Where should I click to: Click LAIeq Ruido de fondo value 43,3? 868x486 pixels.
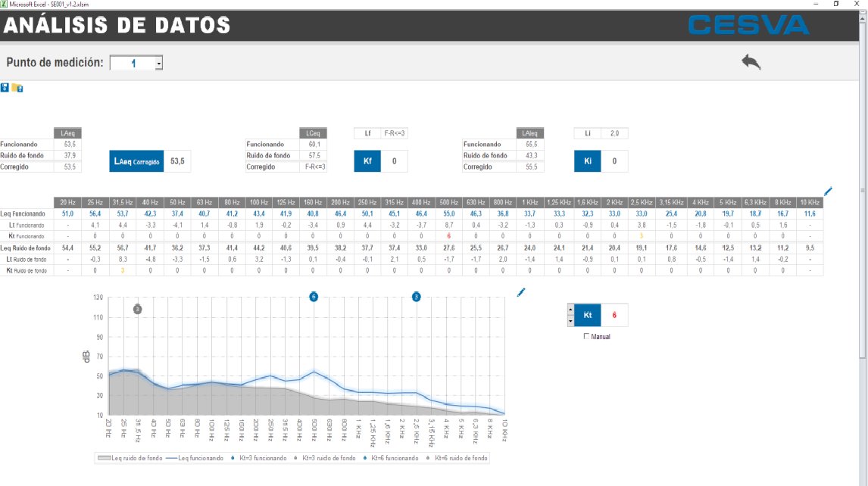pyautogui.click(x=531, y=155)
